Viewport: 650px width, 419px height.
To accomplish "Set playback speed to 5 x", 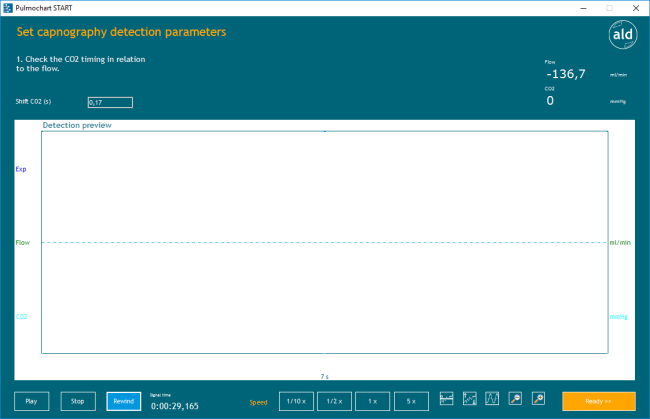I will point(411,401).
